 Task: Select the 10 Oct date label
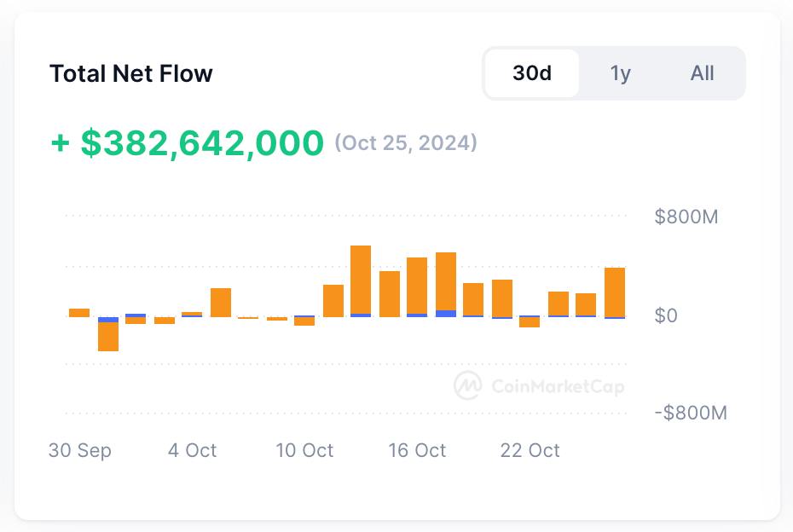pos(306,451)
